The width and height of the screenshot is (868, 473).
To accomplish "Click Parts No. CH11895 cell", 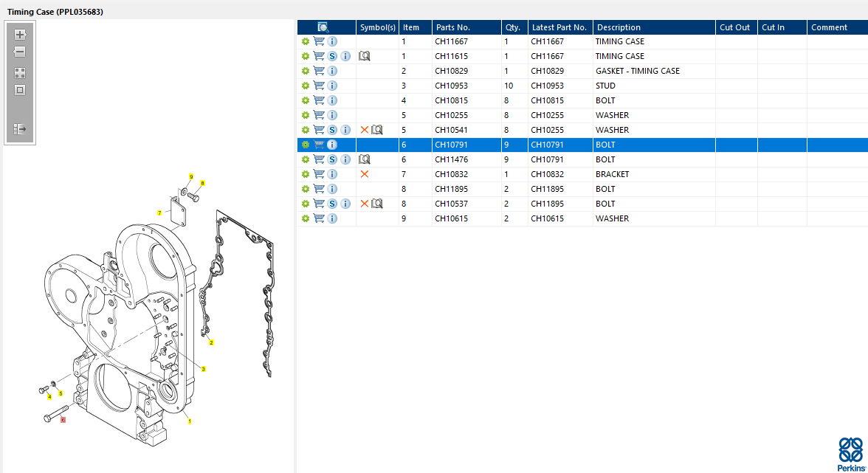I will coord(466,189).
